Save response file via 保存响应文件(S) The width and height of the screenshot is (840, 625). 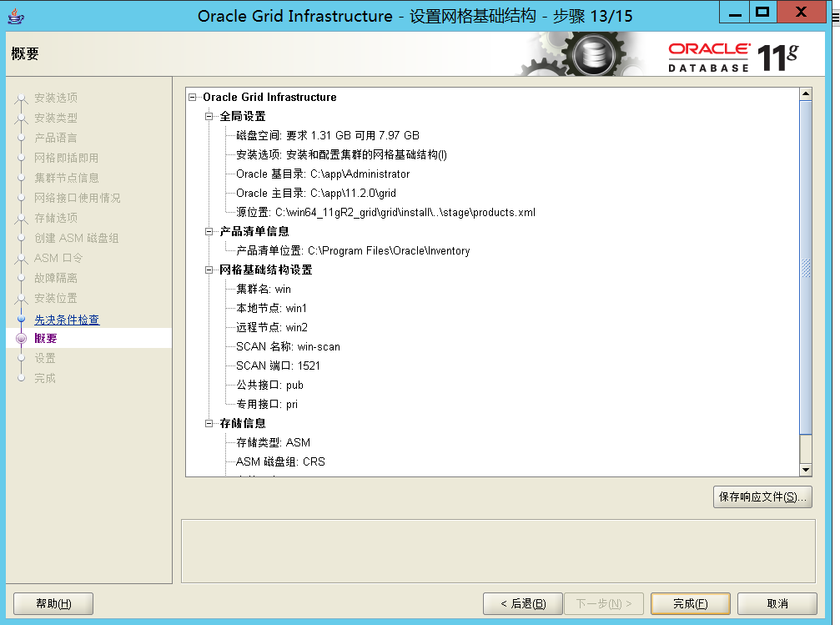pos(762,496)
